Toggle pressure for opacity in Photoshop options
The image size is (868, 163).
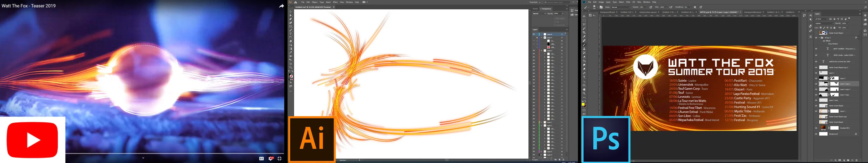click(651, 7)
